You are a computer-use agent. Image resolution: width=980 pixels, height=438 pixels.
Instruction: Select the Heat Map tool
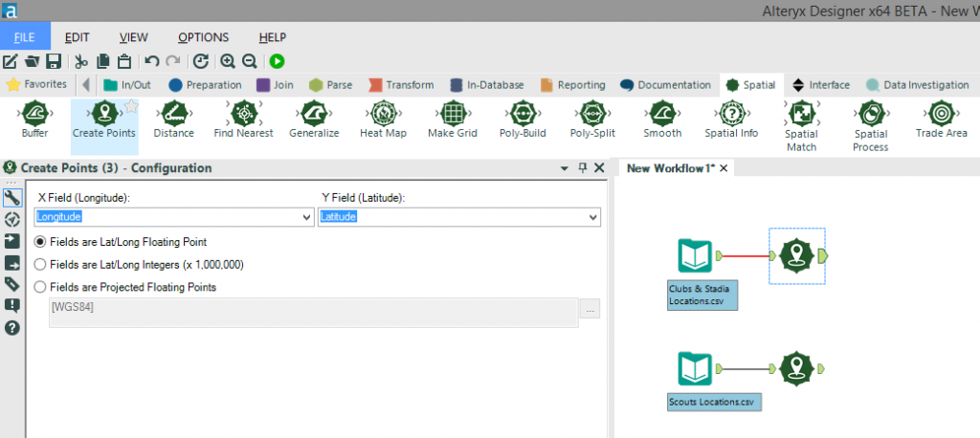point(383,120)
